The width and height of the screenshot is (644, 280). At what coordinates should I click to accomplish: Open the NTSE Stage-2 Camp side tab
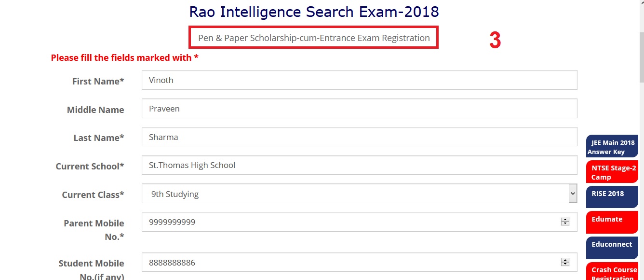tap(612, 172)
